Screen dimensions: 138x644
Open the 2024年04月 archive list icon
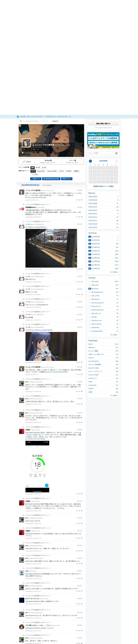click(x=90, y=261)
